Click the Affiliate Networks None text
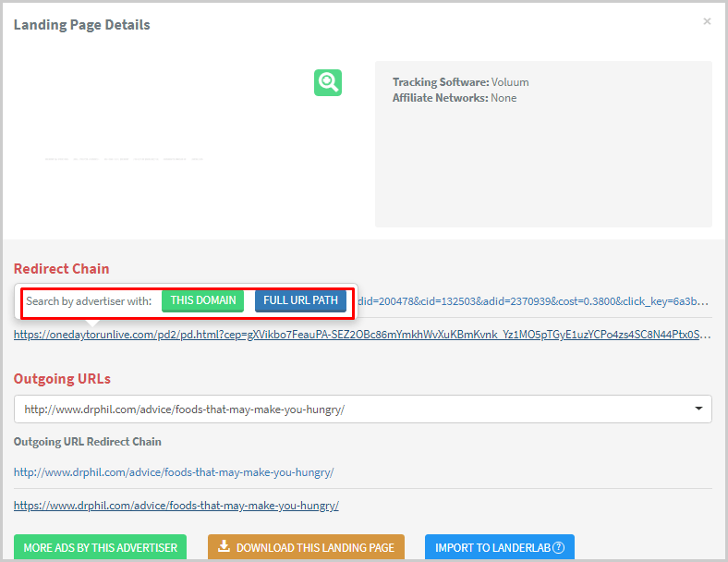 pos(454,98)
